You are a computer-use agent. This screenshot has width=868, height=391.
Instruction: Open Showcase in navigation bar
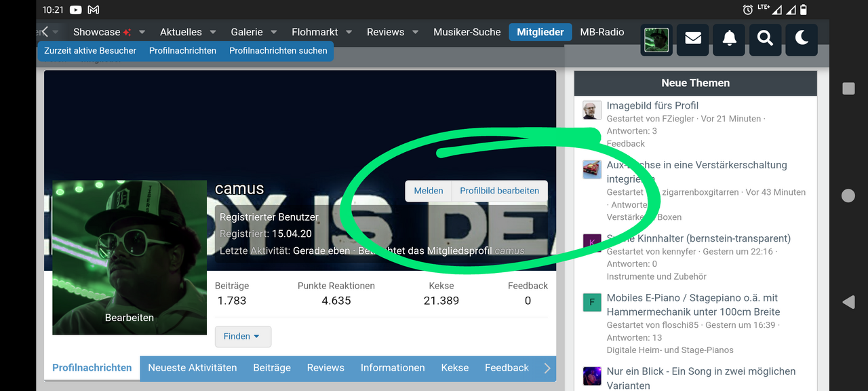click(x=101, y=32)
